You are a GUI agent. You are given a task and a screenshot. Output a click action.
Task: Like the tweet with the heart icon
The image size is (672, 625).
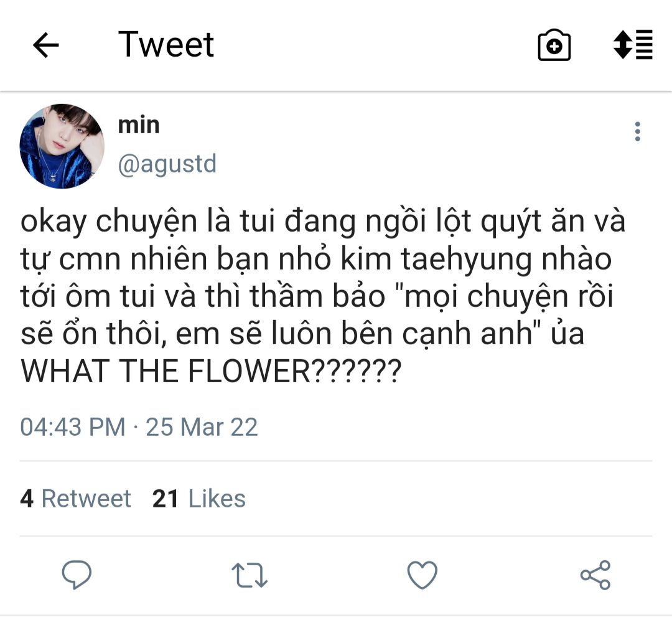(x=422, y=575)
